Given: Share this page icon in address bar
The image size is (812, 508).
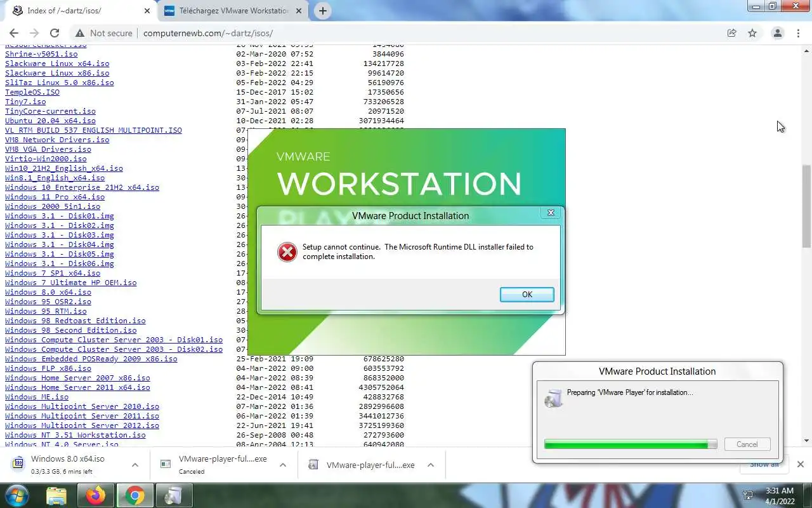Looking at the screenshot, I should (731, 33).
